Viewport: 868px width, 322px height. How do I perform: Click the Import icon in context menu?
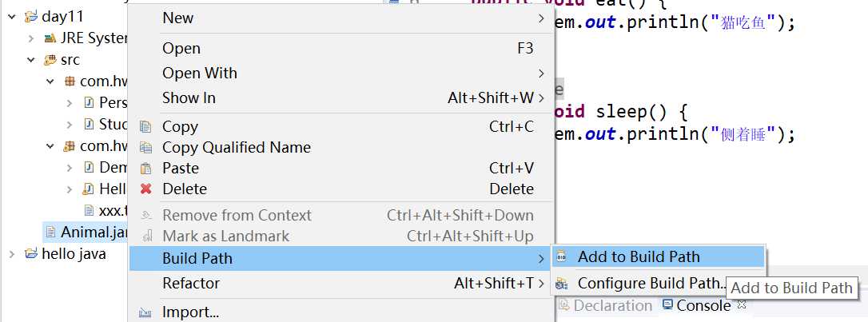click(x=145, y=312)
